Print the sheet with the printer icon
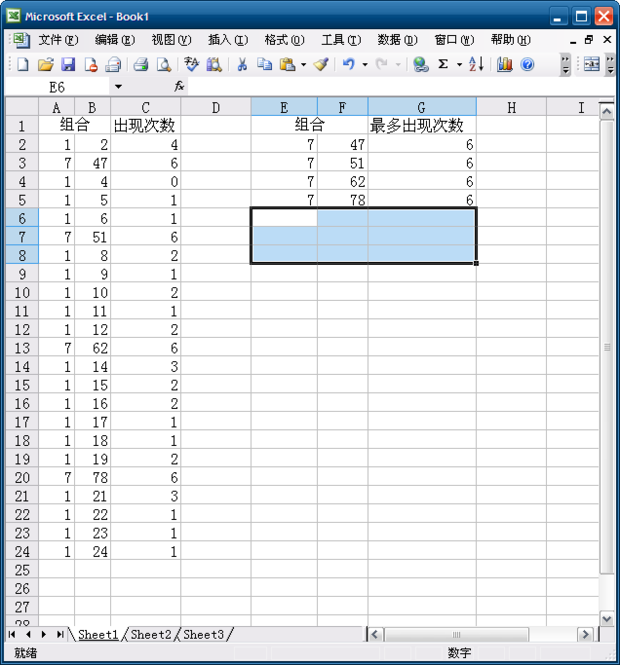Image resolution: width=620 pixels, height=665 pixels. tap(141, 64)
